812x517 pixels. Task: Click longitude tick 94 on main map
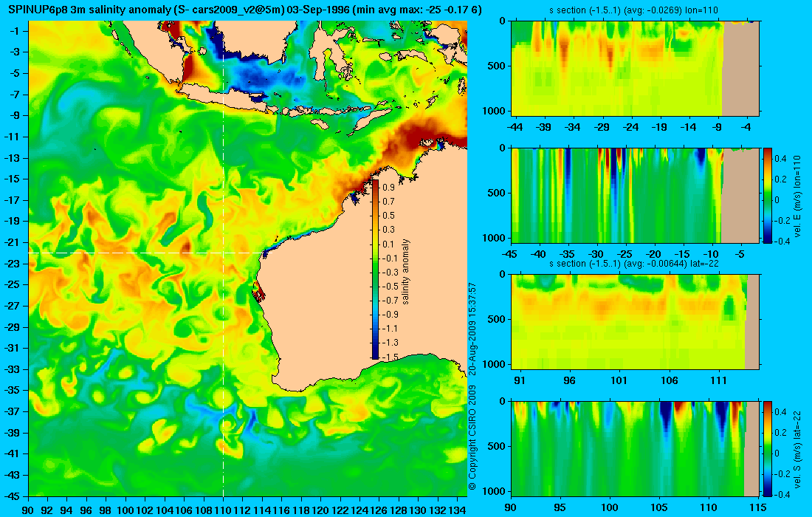(66, 510)
